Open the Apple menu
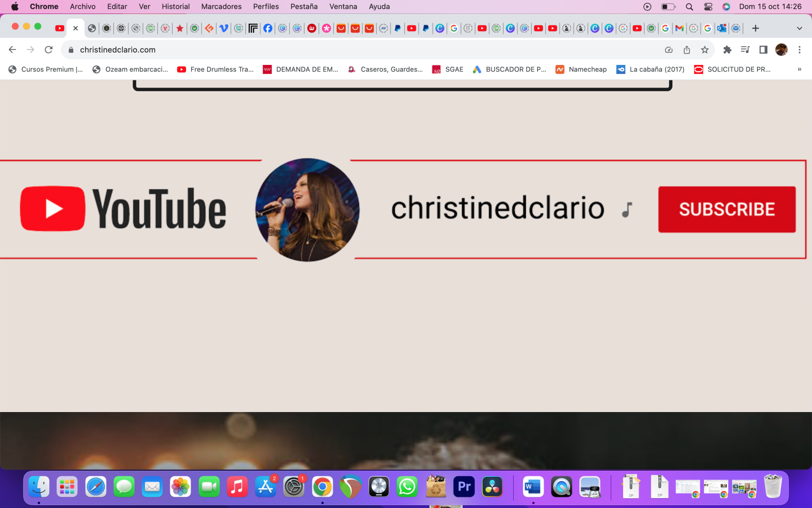This screenshot has height=508, width=812. [15, 7]
